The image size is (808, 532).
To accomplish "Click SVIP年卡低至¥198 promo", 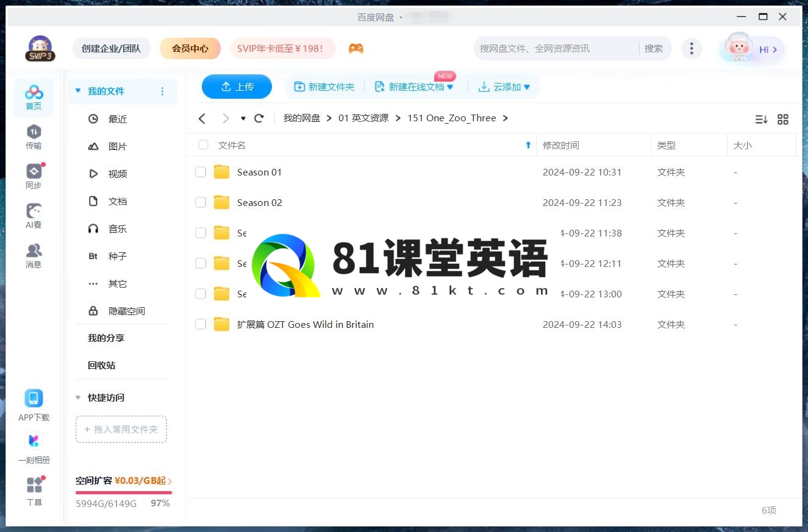I will click(283, 49).
